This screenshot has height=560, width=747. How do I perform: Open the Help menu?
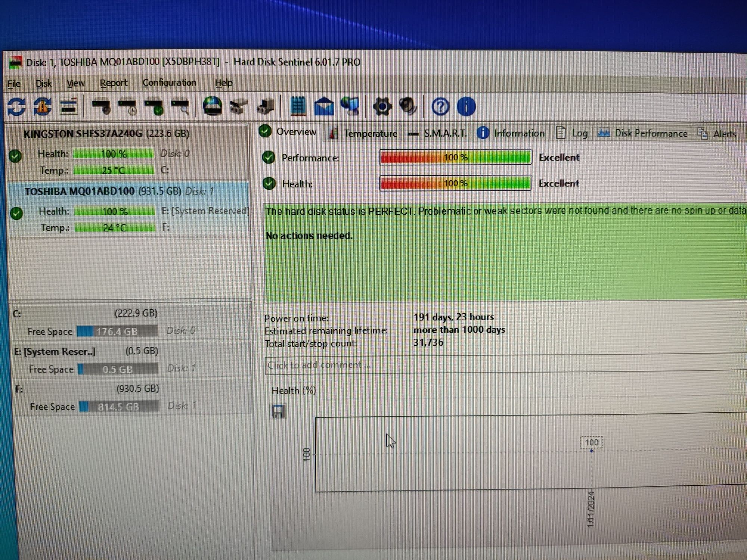[224, 83]
